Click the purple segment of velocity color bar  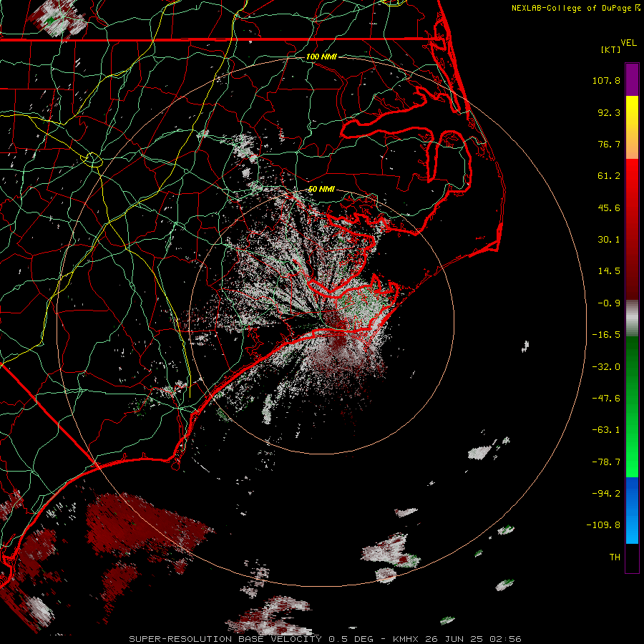pyautogui.click(x=632, y=79)
